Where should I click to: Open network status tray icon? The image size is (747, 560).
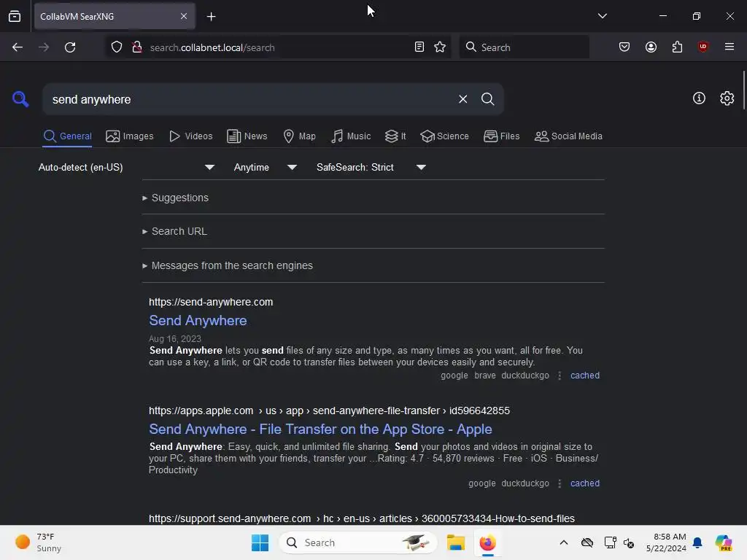click(610, 542)
